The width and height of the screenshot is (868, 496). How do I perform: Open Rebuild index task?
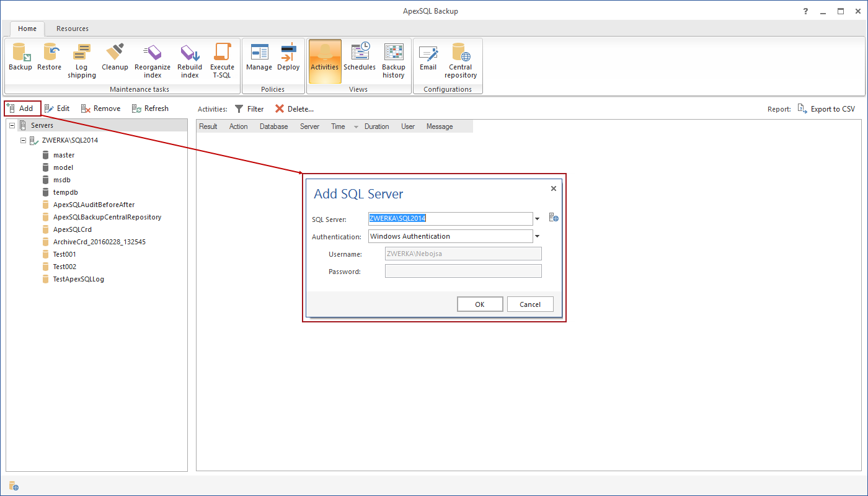point(190,60)
